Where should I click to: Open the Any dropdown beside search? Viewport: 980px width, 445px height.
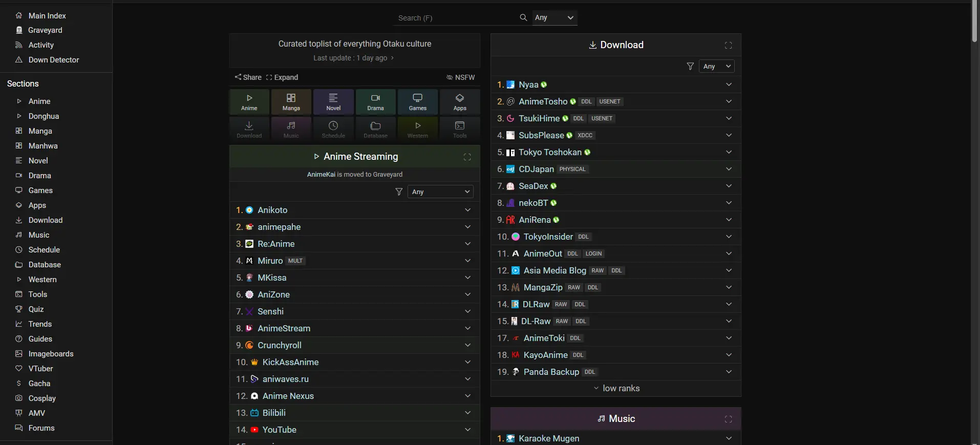555,17
